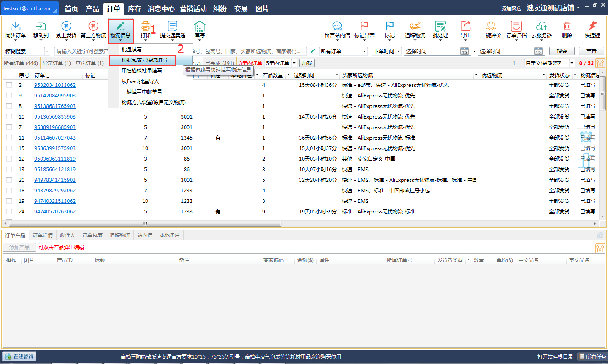Open 打开软件根目录 link
The height and width of the screenshot is (364, 608).
click(555, 357)
